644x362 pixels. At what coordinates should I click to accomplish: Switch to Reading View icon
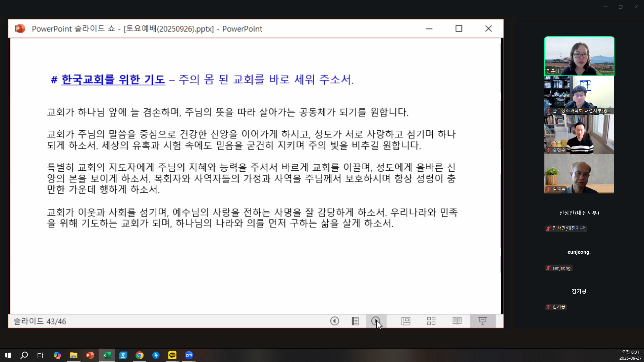click(x=457, y=321)
